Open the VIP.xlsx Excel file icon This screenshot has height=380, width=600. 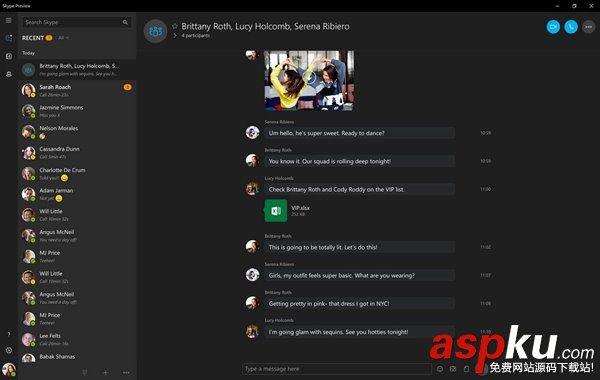pyautogui.click(x=276, y=210)
